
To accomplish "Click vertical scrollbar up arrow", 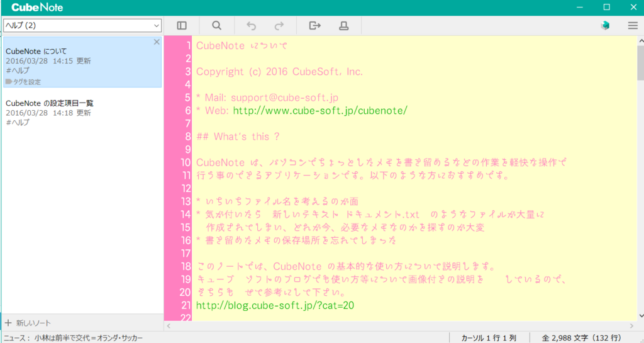I will pos(640,40).
